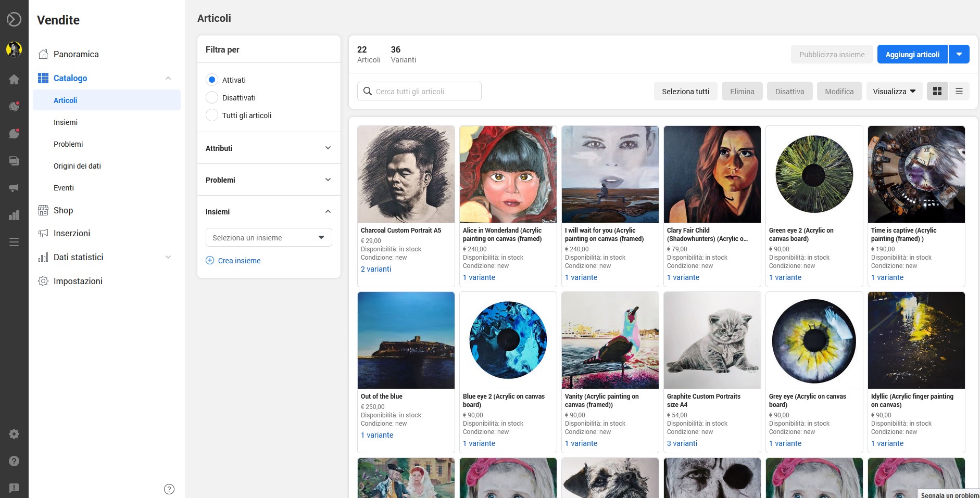
Task: Open the Charcoal Custom Portrait A5 thumbnail
Action: point(406,174)
